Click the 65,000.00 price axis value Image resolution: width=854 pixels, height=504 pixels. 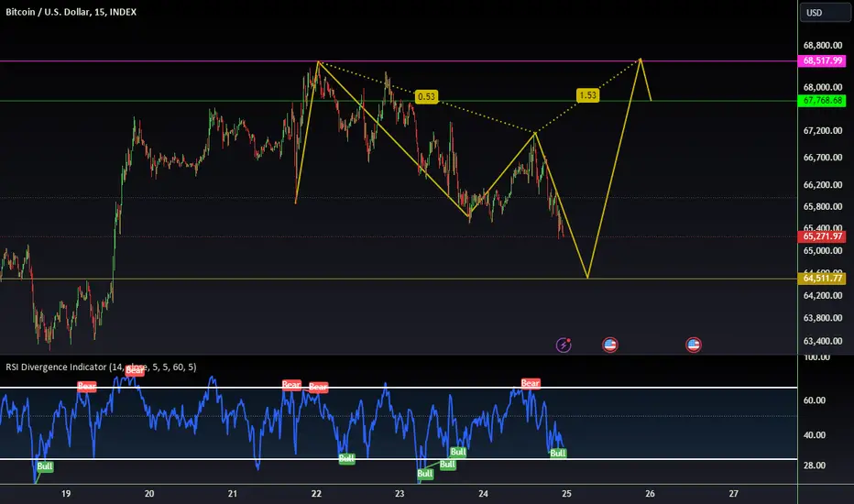[x=823, y=251]
